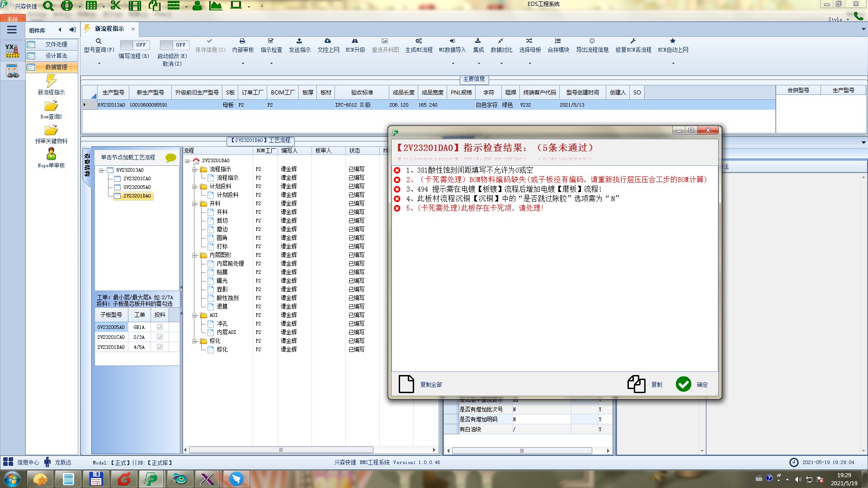Screen dimensions: 868x488
Task: Open the 型号查询 dropdown arrow
Action: coord(99,64)
